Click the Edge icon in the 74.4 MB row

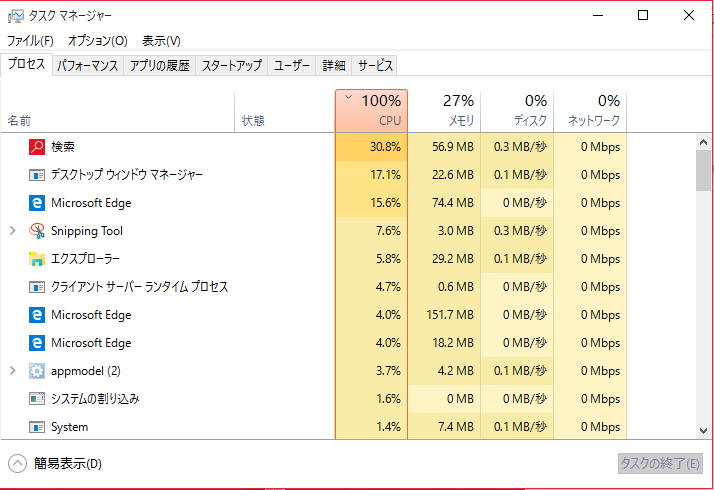tap(37, 203)
